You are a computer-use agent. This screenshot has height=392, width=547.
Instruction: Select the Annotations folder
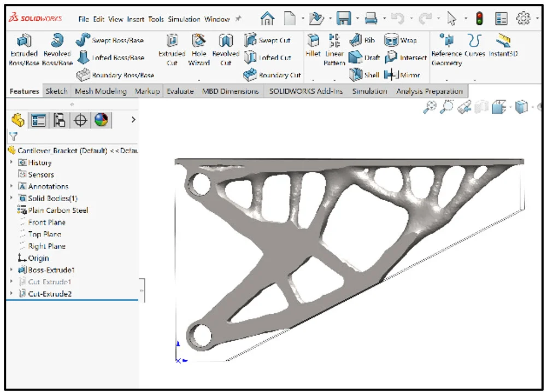pos(49,186)
